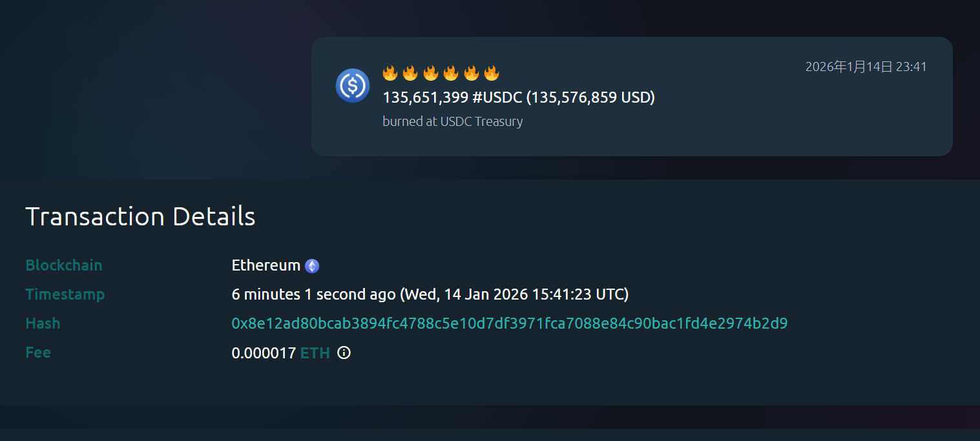The height and width of the screenshot is (441, 980).
Task: Click the last fire emoji in the row
Action: (492, 73)
